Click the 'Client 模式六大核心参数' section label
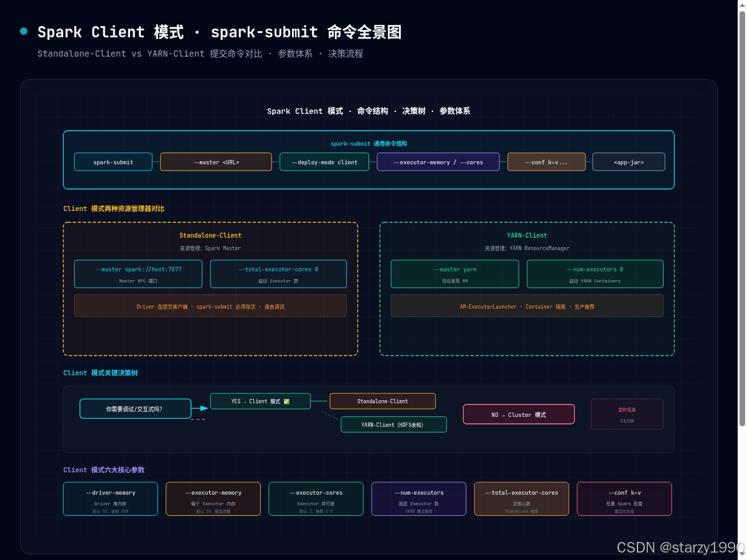This screenshot has width=747, height=560. 104,470
